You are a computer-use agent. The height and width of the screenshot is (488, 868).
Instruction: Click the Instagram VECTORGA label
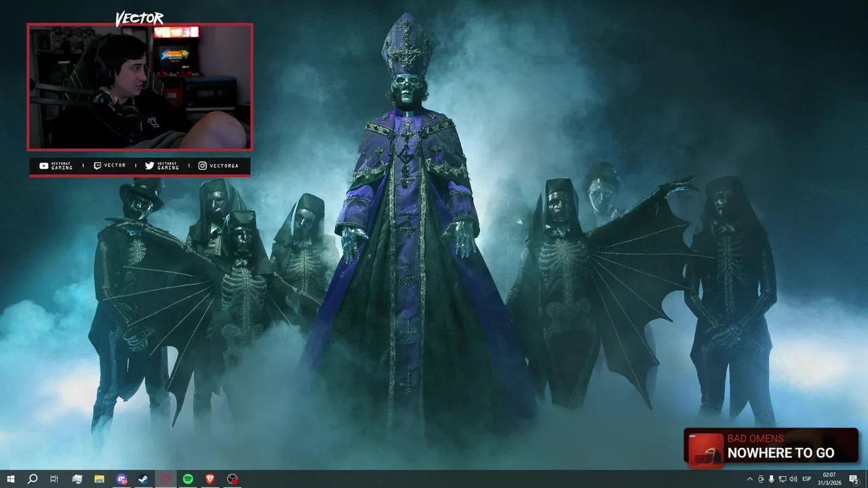point(218,165)
